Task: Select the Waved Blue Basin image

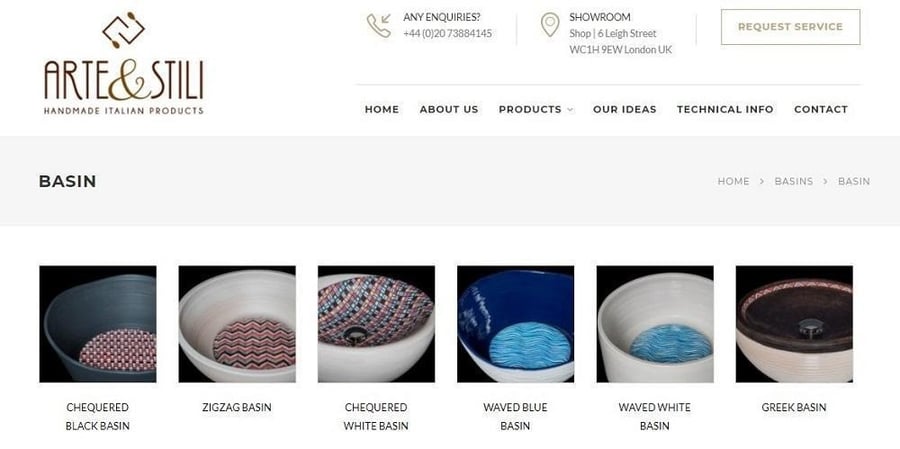Action: (515, 324)
